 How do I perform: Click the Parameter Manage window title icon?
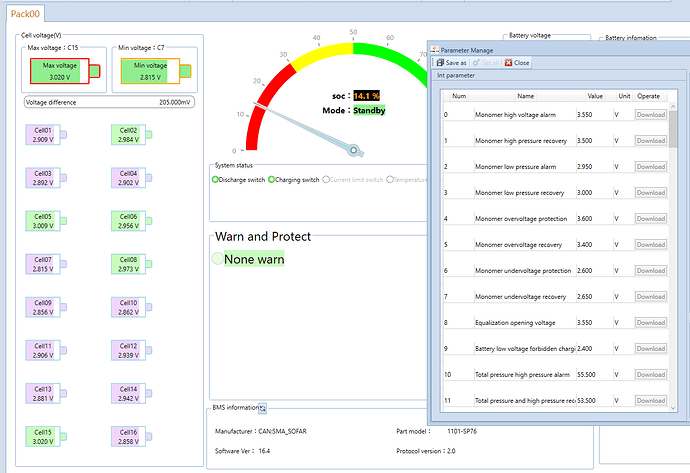coord(435,50)
